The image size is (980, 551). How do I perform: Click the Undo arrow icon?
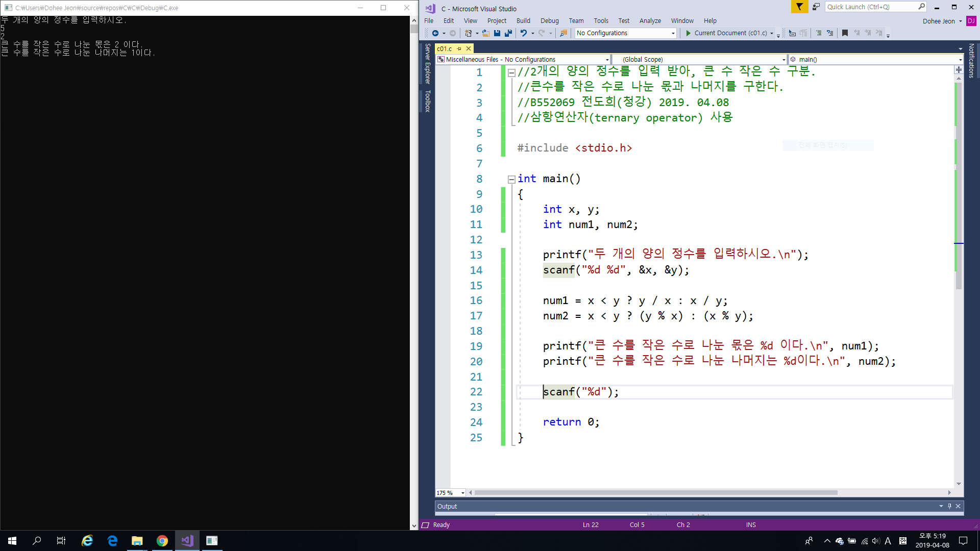[523, 33]
